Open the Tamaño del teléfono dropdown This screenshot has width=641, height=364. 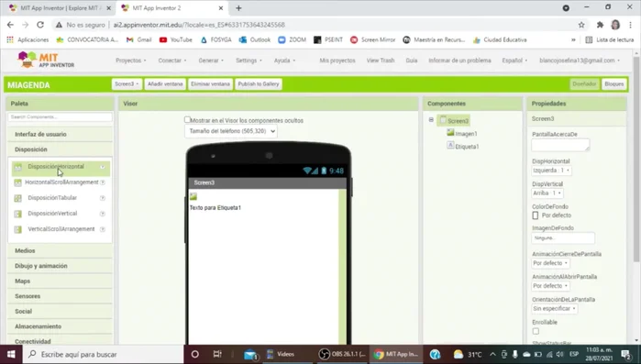click(x=231, y=131)
